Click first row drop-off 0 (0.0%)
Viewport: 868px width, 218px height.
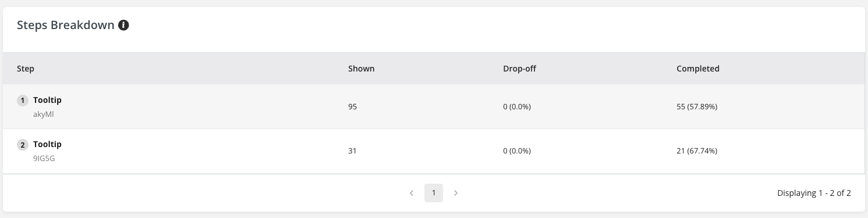pyautogui.click(x=517, y=107)
